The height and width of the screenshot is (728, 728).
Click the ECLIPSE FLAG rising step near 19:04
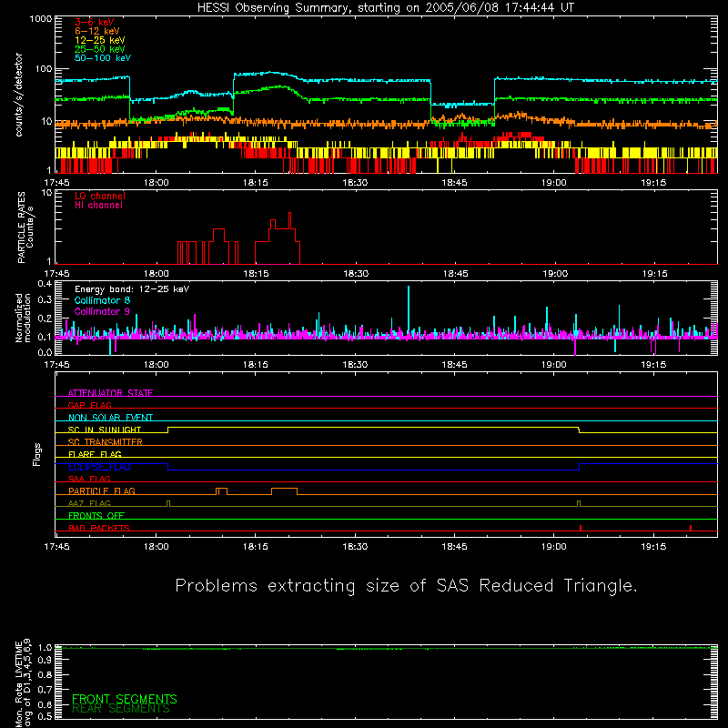[580, 467]
